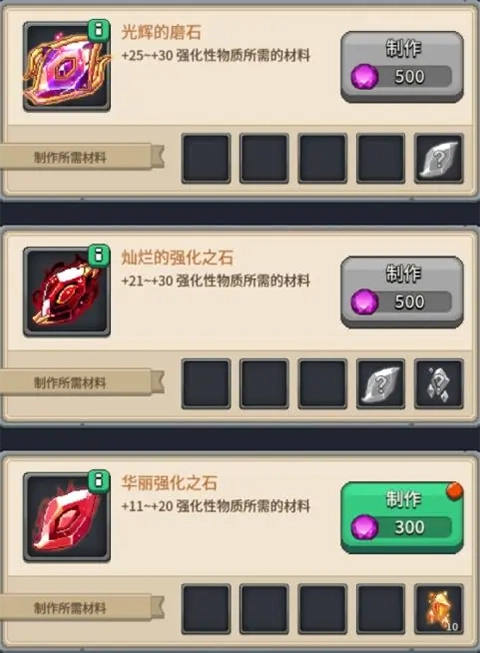Screen dimensions: 480x653
Task: Tap purple gem currency icon in 300 cost
Action: [x=365, y=527]
